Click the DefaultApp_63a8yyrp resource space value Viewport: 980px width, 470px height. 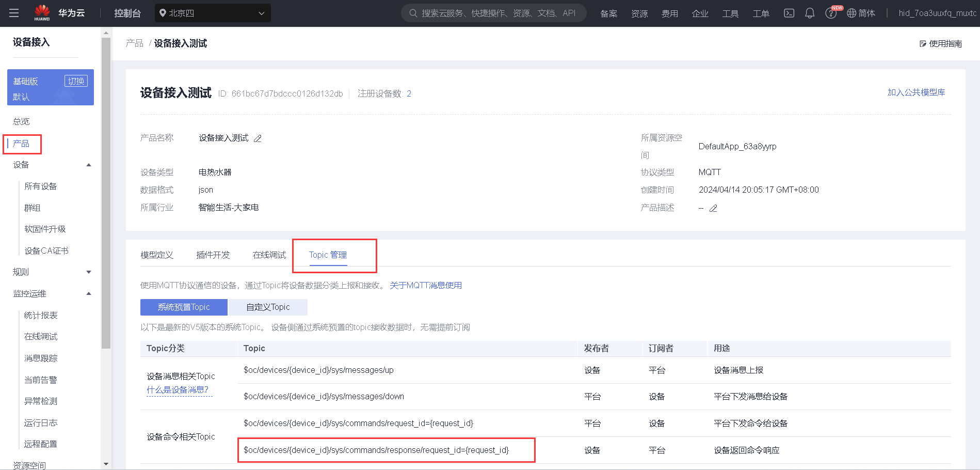(x=737, y=147)
